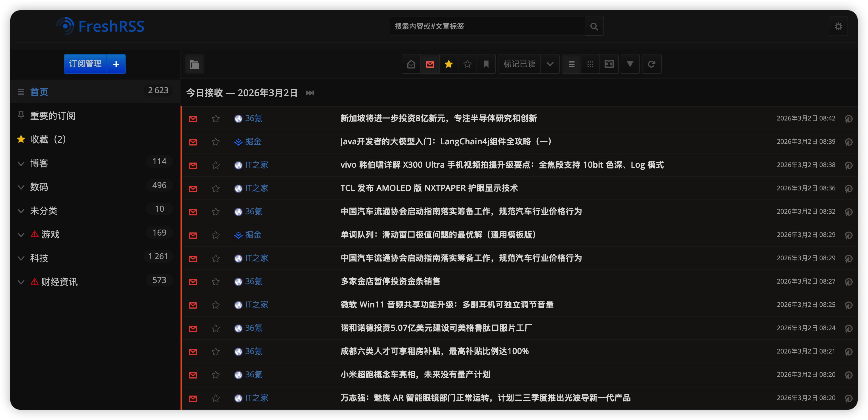
Task: Click the yellow star icon beside 收藏
Action: [21, 139]
